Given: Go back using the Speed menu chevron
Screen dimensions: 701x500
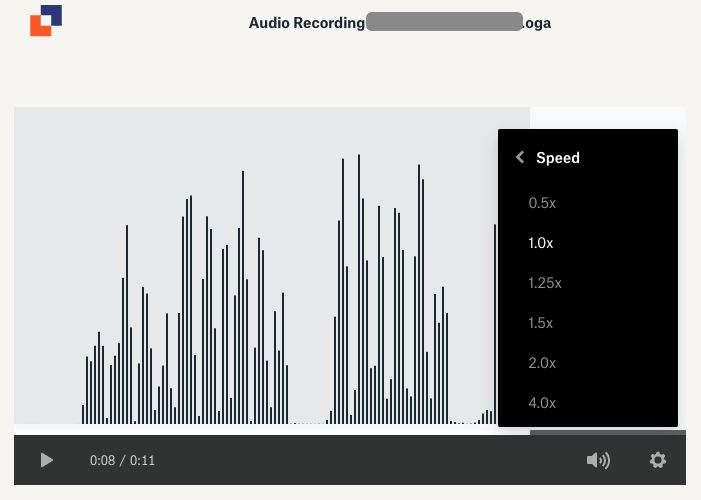Looking at the screenshot, I should (520, 158).
